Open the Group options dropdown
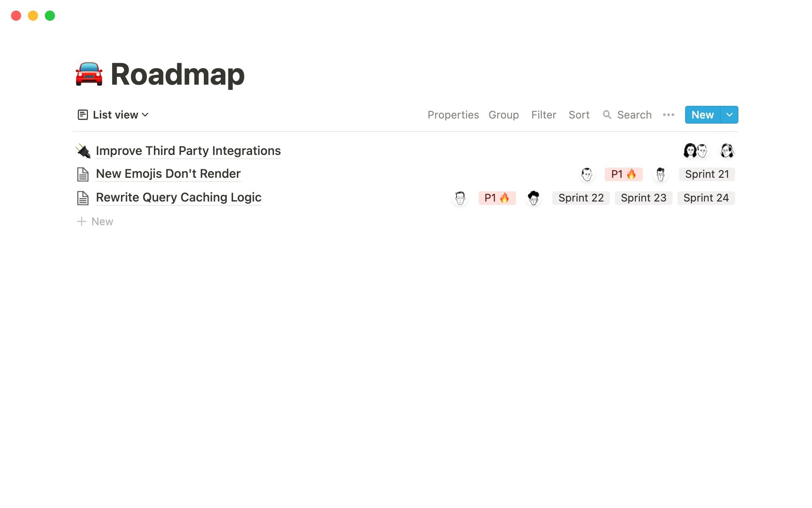The height and width of the screenshot is (508, 812). (x=503, y=115)
